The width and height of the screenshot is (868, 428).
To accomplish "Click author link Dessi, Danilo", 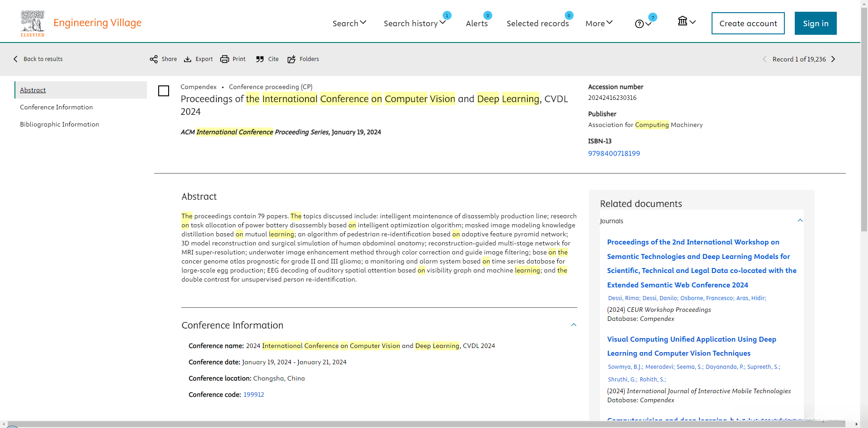I will click(660, 298).
